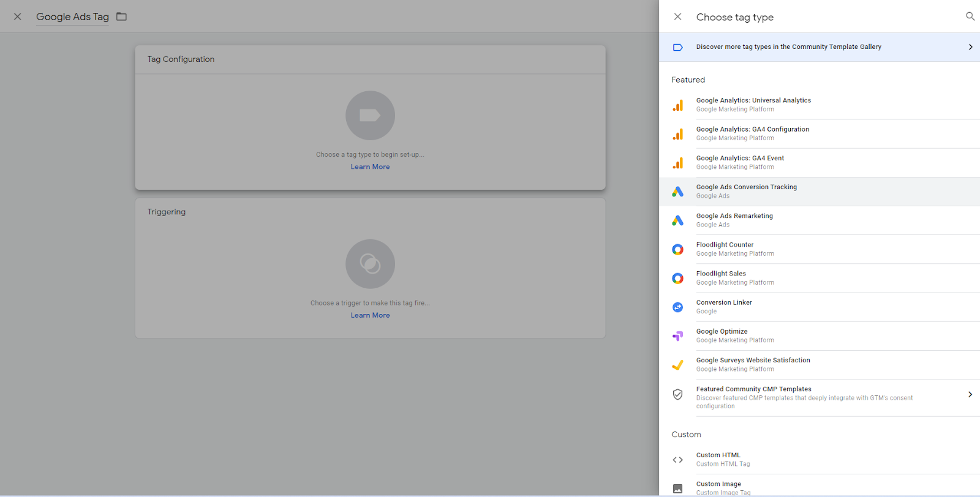Click the Triggering placeholder circles icon
The image size is (980, 497).
click(x=370, y=264)
